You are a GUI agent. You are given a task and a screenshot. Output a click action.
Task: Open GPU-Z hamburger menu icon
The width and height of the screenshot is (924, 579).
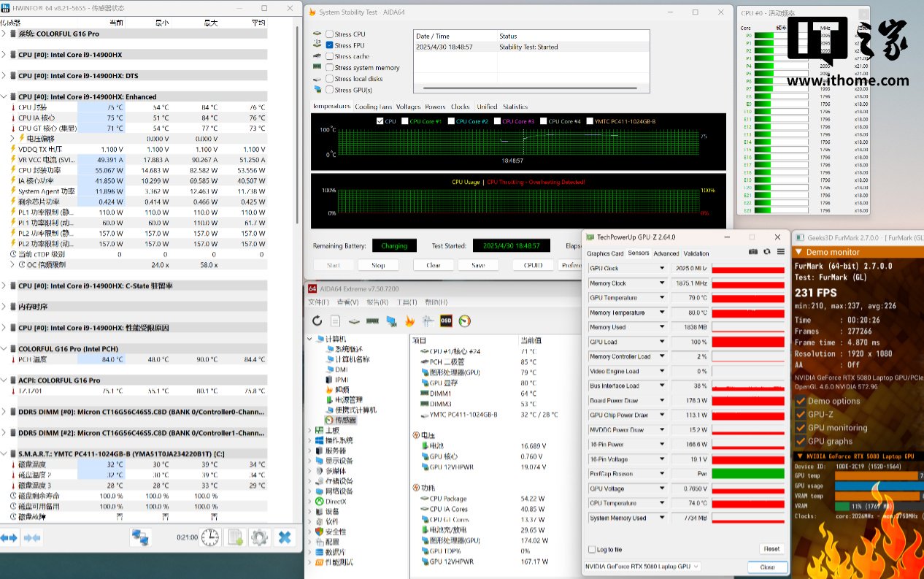pos(780,252)
